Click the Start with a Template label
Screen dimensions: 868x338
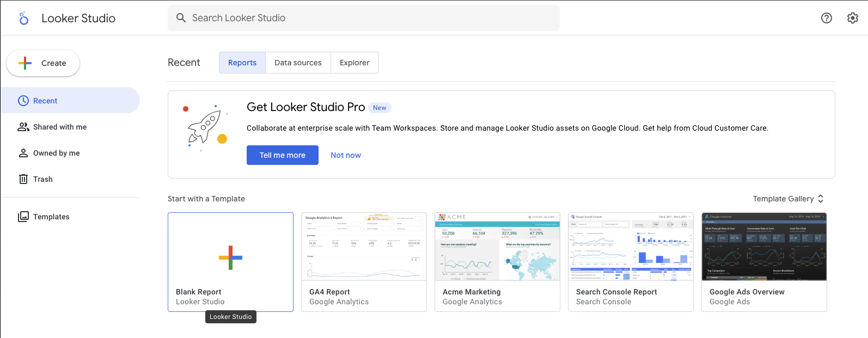point(206,199)
